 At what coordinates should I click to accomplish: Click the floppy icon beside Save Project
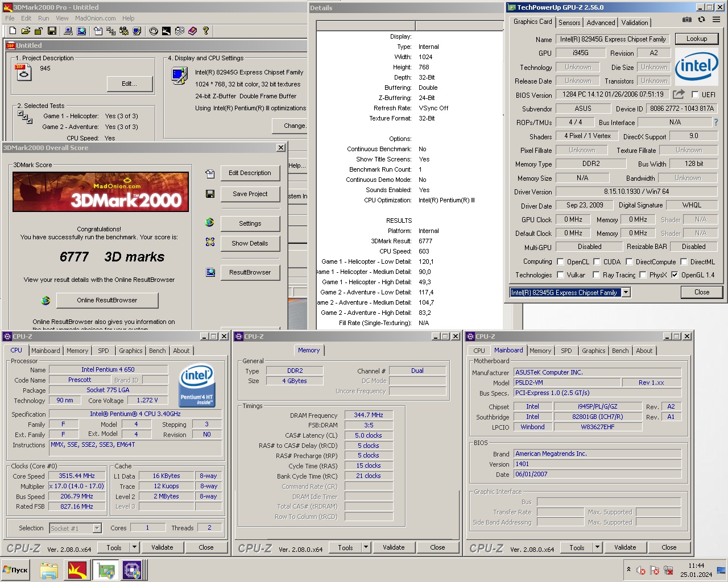click(210, 194)
